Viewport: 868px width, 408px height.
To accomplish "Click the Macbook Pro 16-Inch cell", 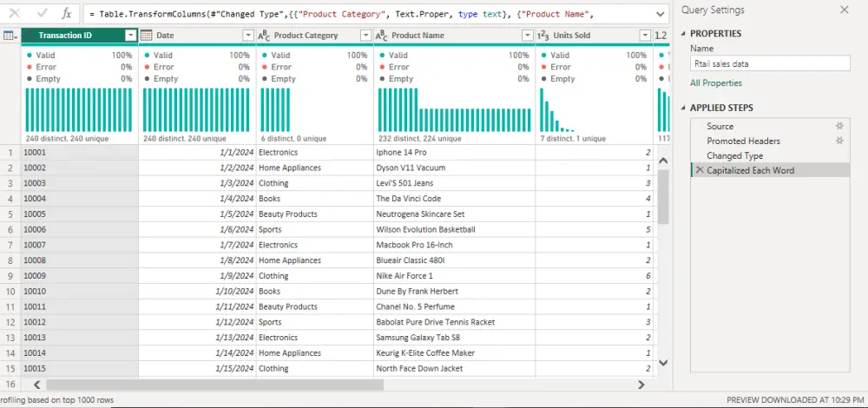I will (x=455, y=245).
